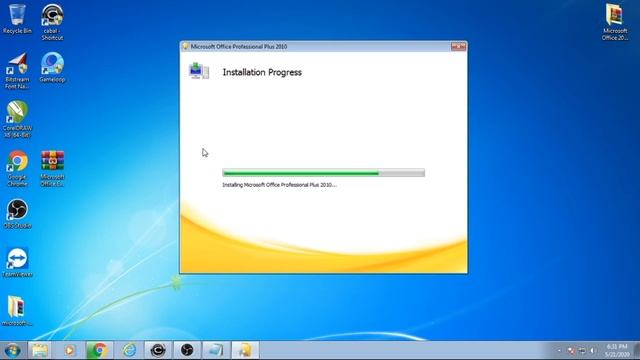The height and width of the screenshot is (360, 640).
Task: Open the blue notepad app in the taskbar
Action: tap(216, 350)
